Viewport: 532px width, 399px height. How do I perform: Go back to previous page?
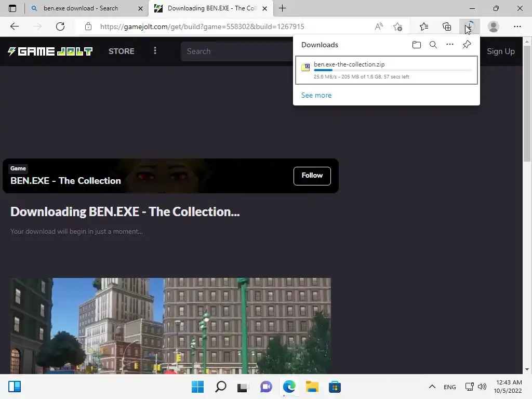click(14, 26)
